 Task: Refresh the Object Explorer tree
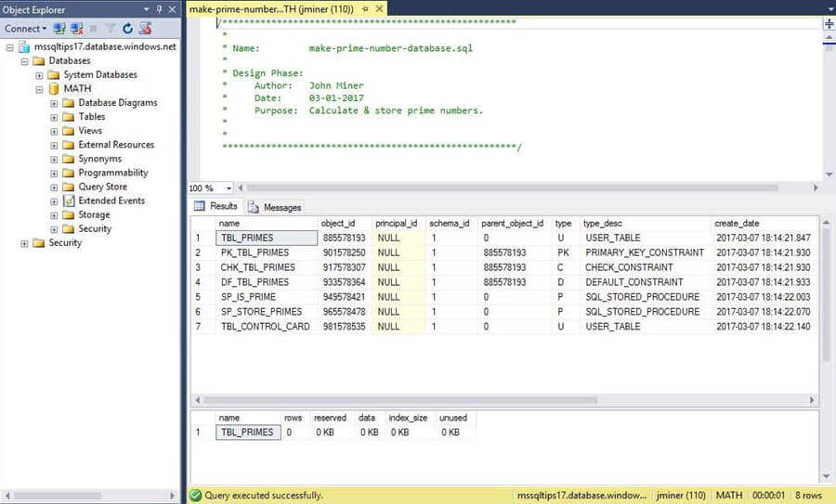[x=127, y=29]
